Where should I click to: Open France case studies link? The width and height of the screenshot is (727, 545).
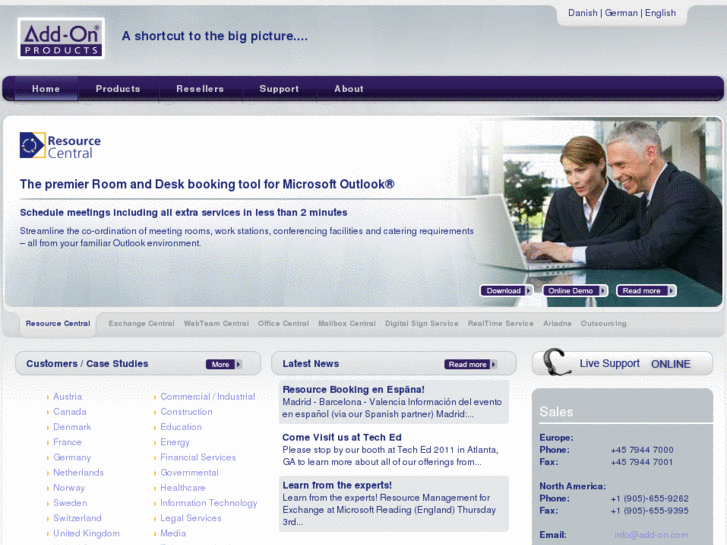[67, 442]
